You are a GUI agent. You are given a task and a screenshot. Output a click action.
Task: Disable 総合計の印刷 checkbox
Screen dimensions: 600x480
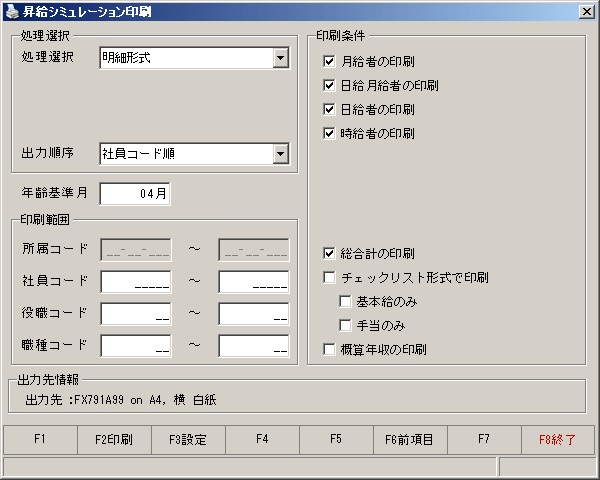[329, 253]
